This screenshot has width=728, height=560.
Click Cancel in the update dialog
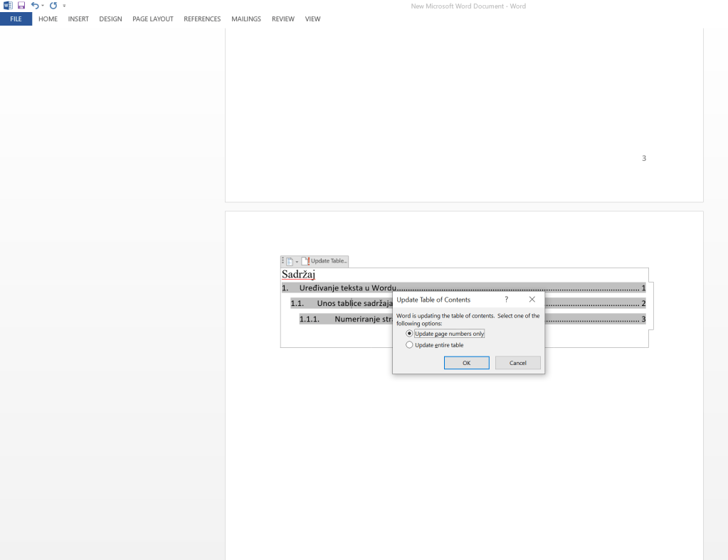(517, 363)
